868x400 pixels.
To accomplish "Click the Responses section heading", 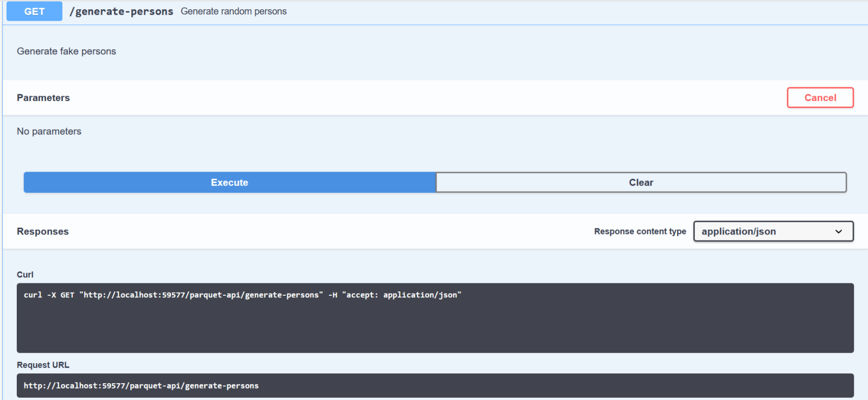I will [x=43, y=231].
